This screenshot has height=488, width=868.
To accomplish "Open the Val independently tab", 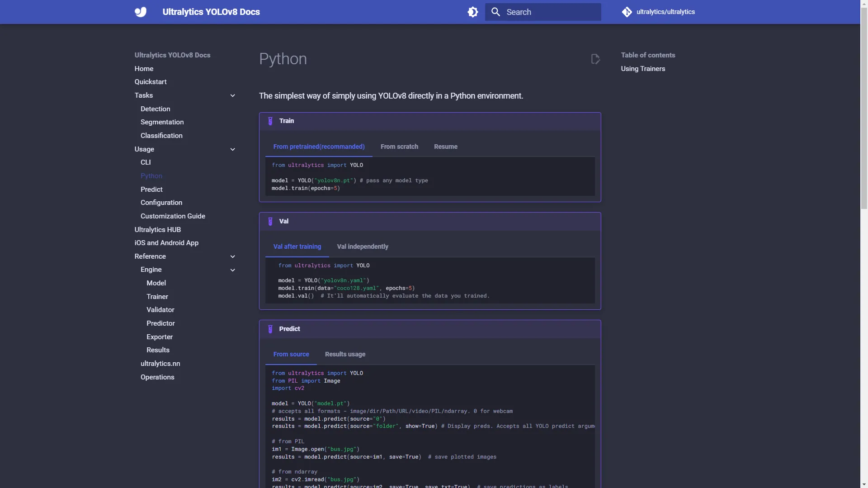I will [363, 246].
